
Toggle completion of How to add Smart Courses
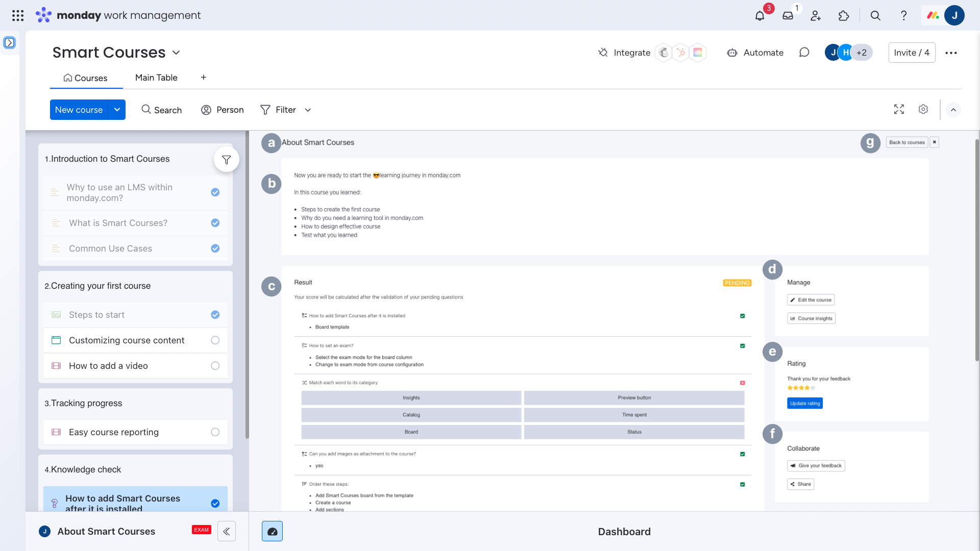(215, 504)
